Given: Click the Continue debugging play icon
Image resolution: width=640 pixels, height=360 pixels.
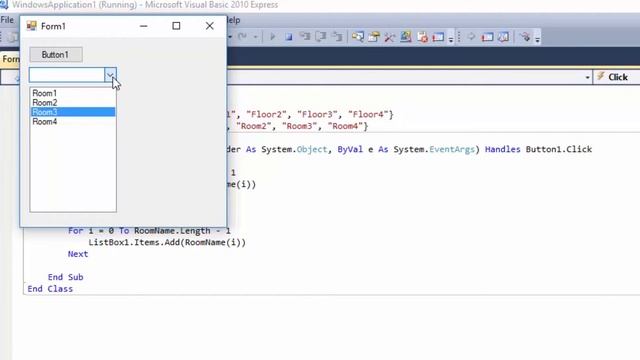Looking at the screenshot, I should (x=272, y=37).
